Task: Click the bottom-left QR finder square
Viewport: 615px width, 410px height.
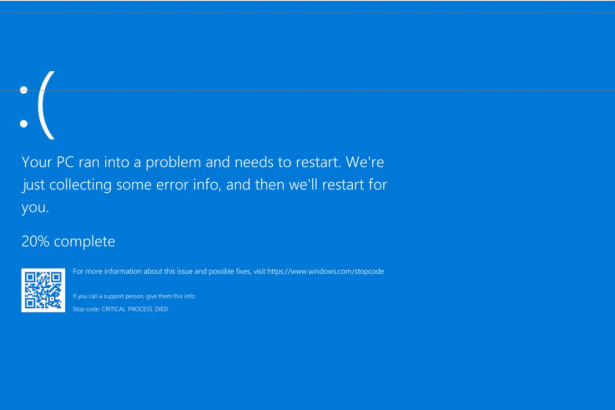Action: [30, 303]
